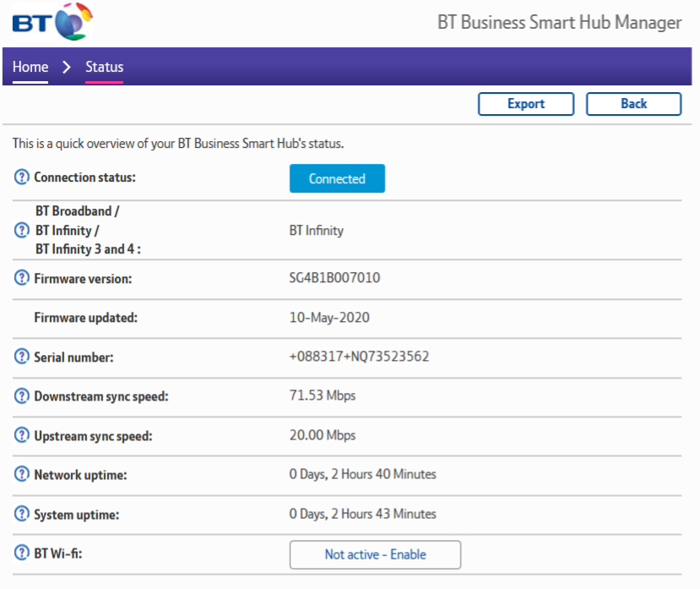Click the Connected status button

337,179
